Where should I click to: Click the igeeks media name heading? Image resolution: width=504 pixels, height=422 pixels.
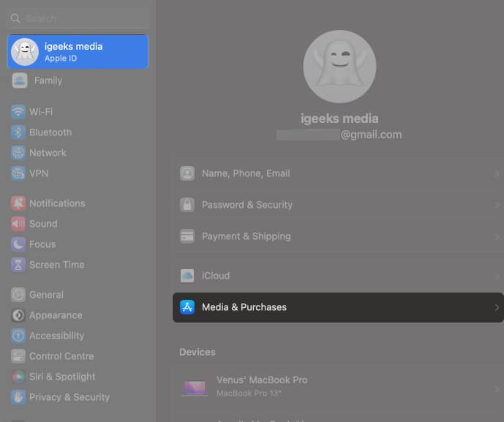339,118
